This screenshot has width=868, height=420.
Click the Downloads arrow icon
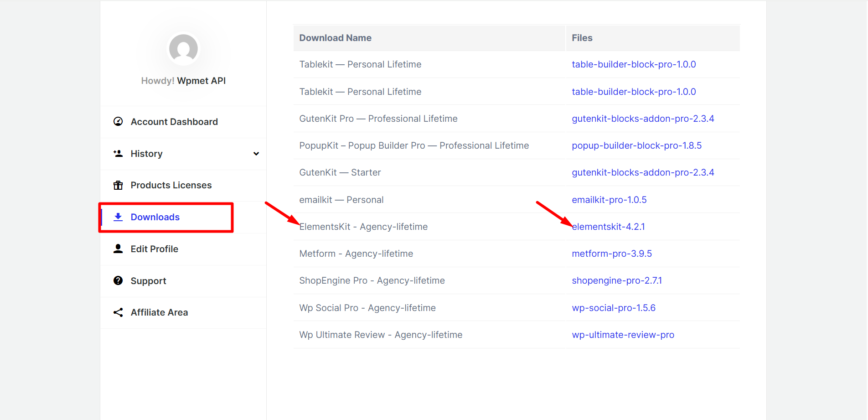click(118, 217)
